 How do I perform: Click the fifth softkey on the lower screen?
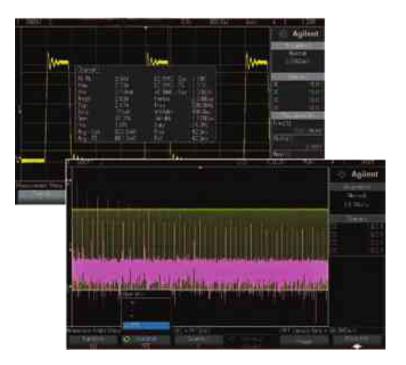tap(304, 340)
